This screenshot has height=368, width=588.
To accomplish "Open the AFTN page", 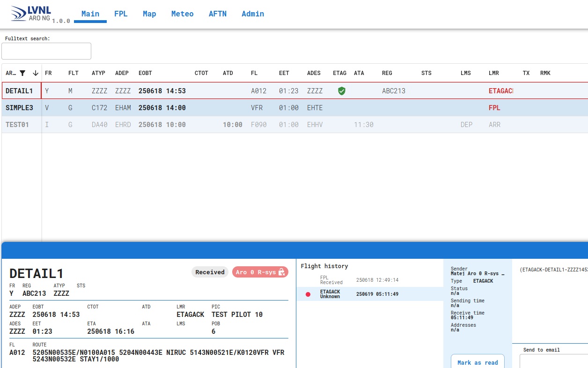I will tap(218, 14).
